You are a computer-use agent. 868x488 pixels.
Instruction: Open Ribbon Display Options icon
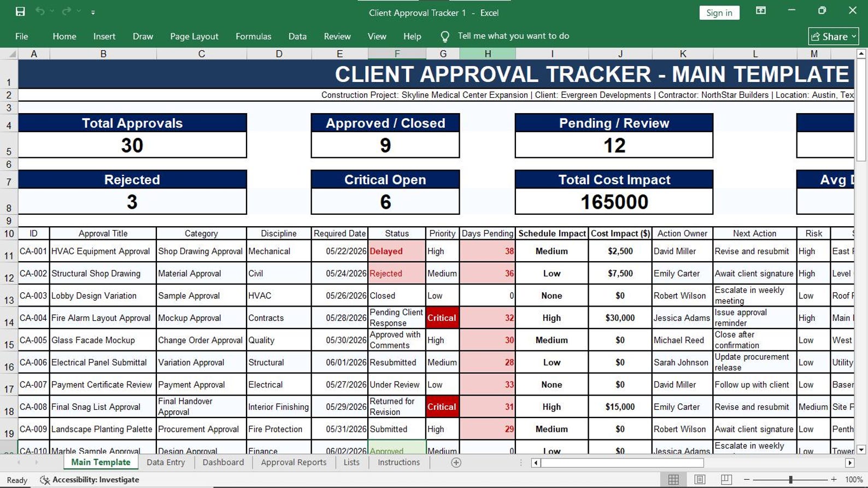(761, 11)
